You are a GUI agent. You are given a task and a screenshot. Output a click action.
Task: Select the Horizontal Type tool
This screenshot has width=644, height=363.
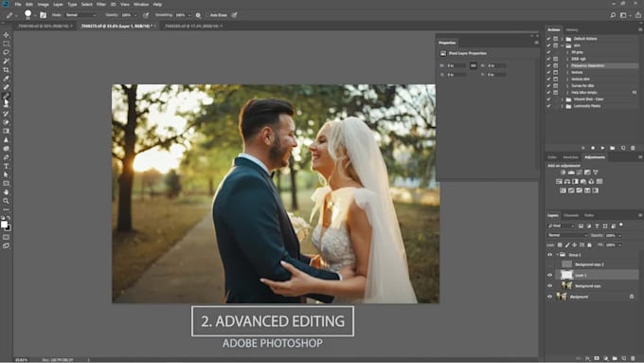click(x=7, y=166)
